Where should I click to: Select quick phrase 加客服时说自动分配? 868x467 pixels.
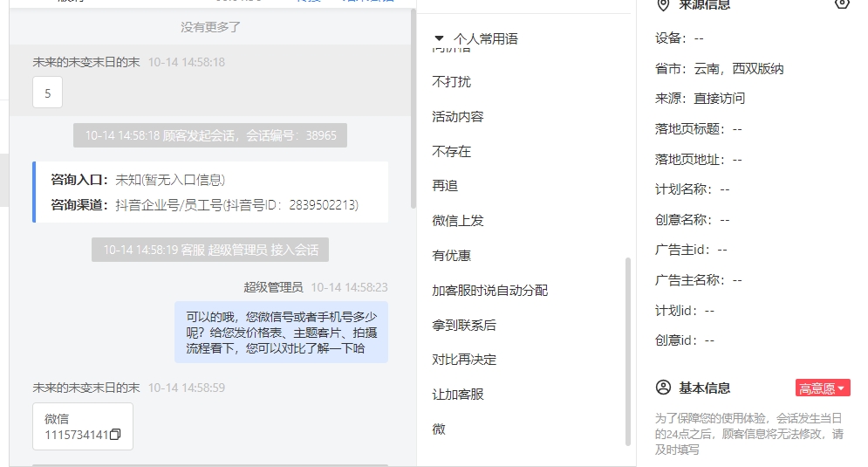pos(490,291)
